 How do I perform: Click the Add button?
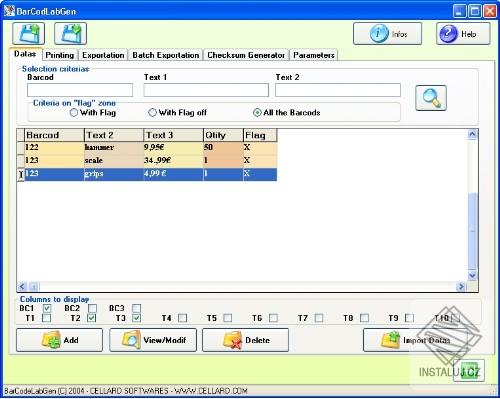point(59,340)
